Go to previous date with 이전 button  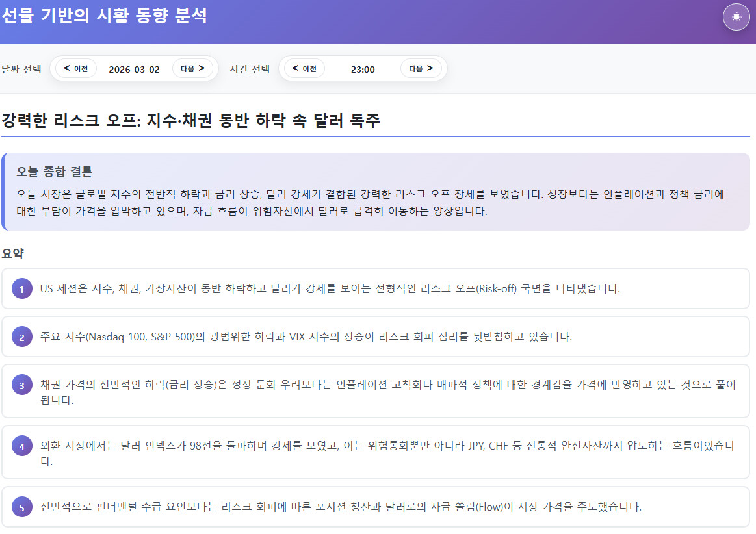tap(76, 68)
